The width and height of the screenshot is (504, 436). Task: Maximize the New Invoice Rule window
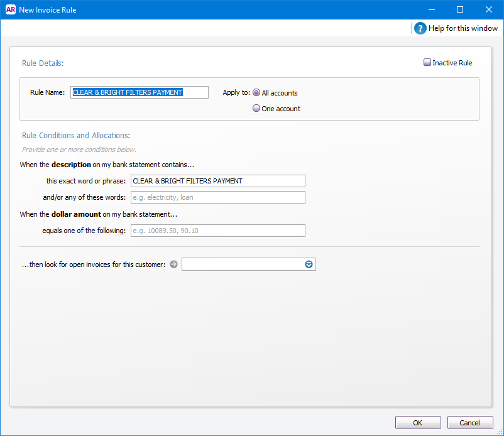pyautogui.click(x=460, y=9)
